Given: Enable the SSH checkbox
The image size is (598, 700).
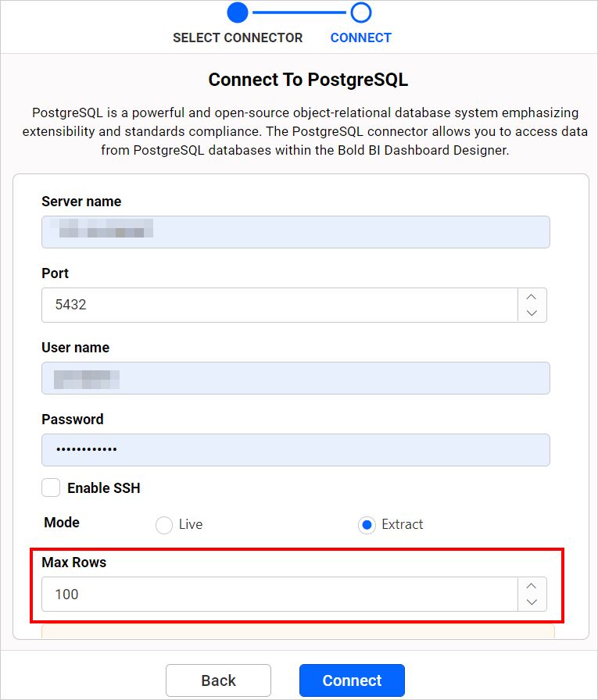Looking at the screenshot, I should click(x=51, y=488).
